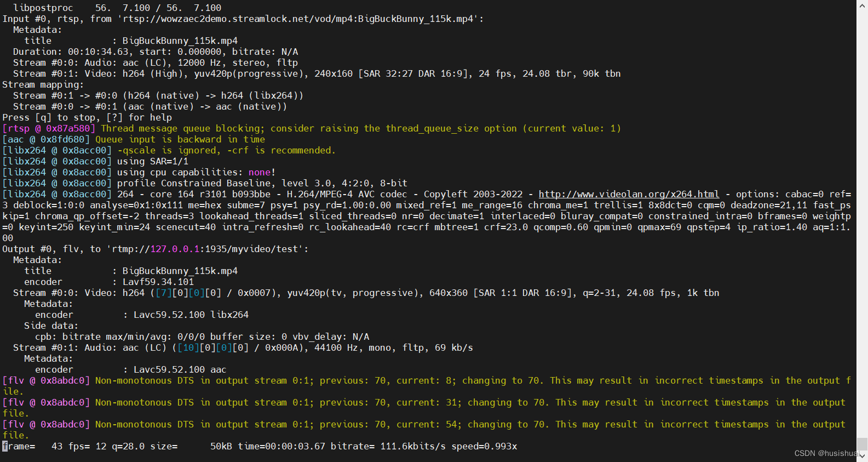Click 'cpb: bitrate max/min/avg: 0/0/0' line
868x462 pixels.
[x=202, y=336]
